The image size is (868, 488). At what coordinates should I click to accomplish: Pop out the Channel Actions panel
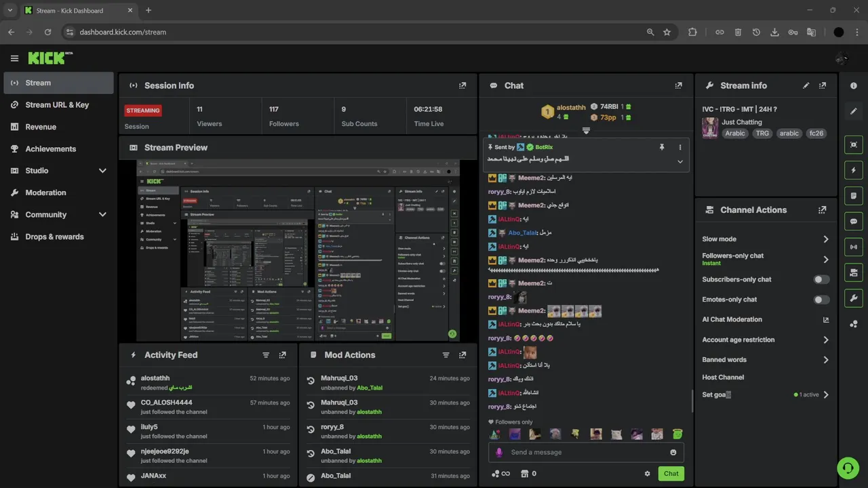coord(823,210)
